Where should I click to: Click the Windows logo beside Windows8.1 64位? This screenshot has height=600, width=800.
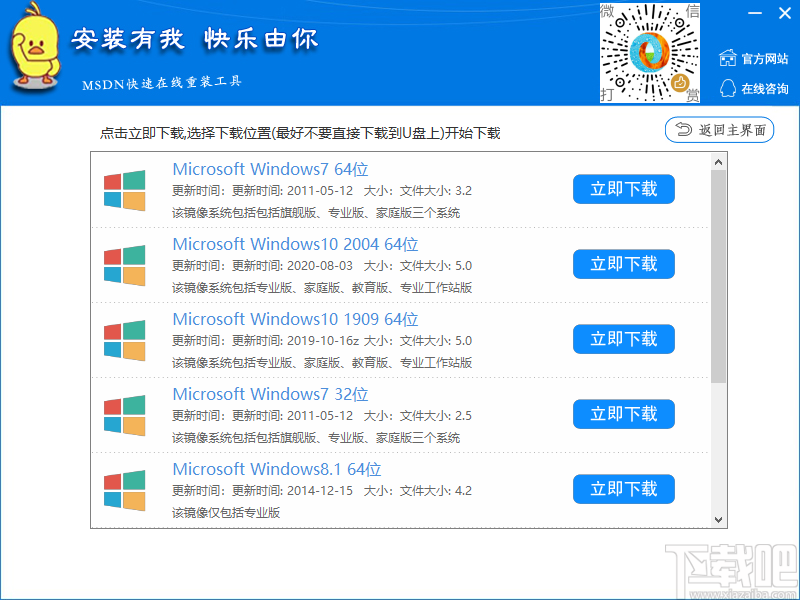tap(124, 489)
